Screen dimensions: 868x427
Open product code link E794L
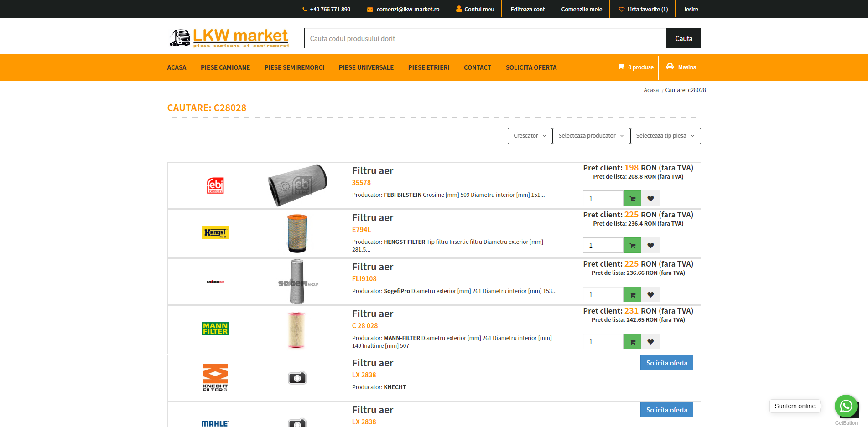click(x=361, y=230)
